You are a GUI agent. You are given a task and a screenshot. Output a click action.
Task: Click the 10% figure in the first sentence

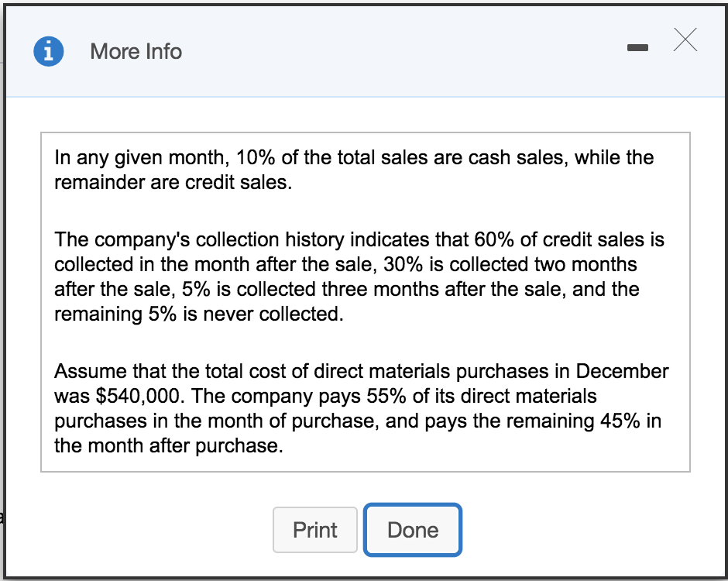pyautogui.click(x=256, y=157)
